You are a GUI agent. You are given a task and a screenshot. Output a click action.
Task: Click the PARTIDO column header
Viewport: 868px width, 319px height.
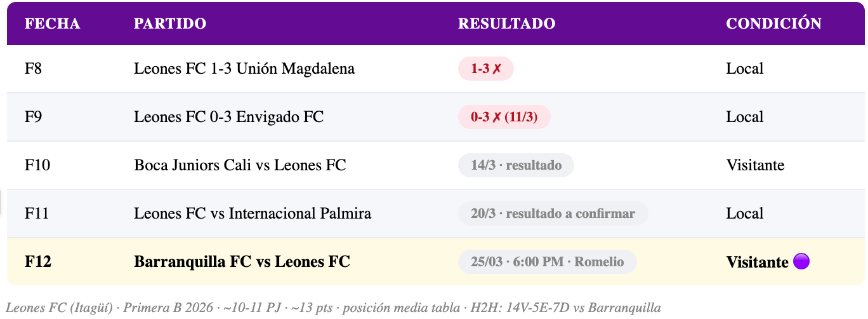click(x=170, y=24)
